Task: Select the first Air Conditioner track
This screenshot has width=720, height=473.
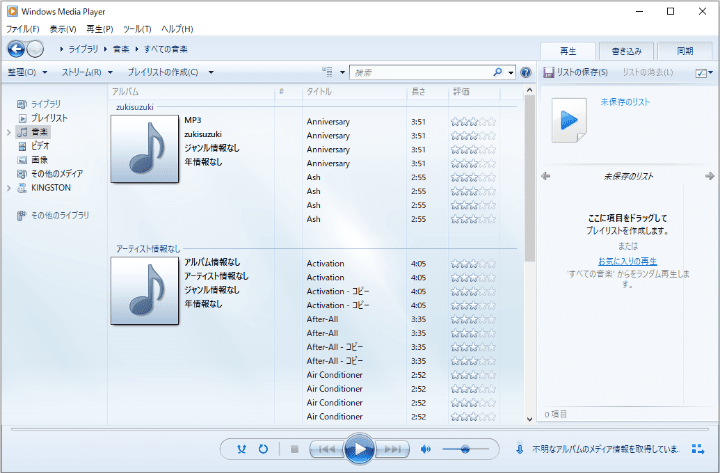Action: point(334,375)
